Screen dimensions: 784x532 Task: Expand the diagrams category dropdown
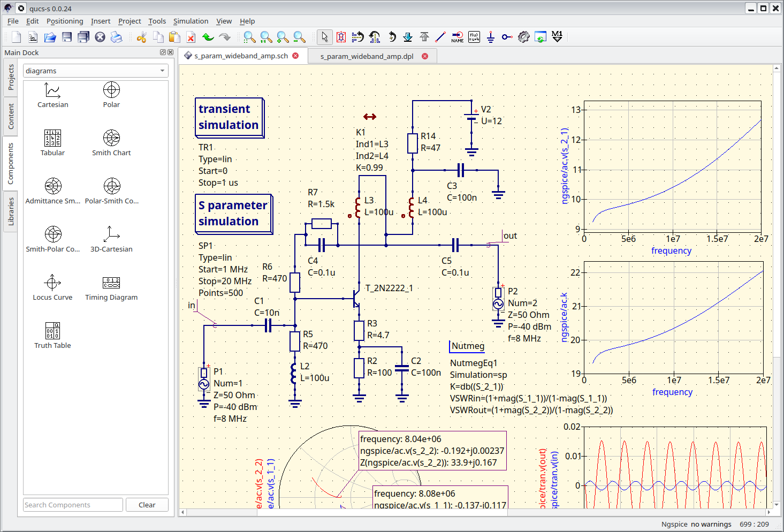(96, 71)
